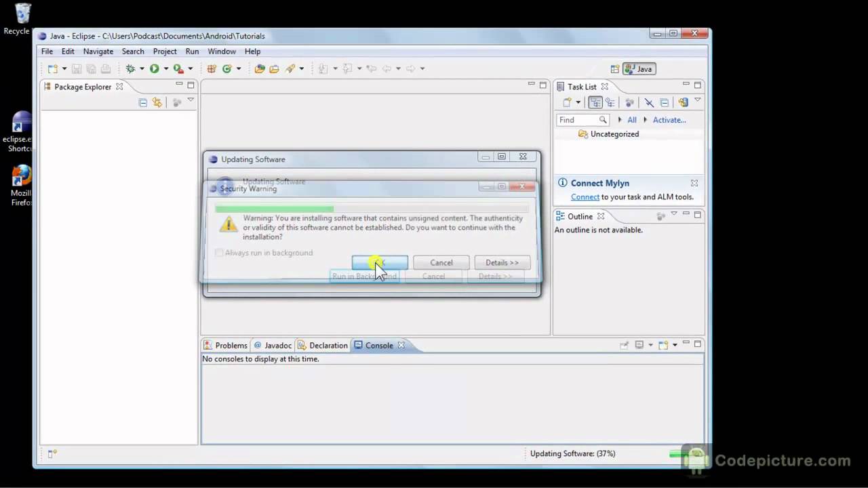Open the Open Console dropdown arrow
This screenshot has width=868, height=488.
pos(675,345)
